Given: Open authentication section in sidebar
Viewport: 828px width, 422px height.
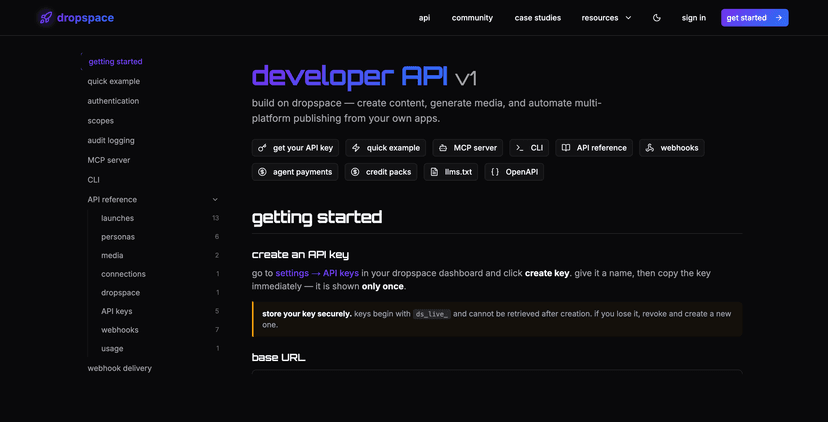Looking at the screenshot, I should click(x=113, y=101).
